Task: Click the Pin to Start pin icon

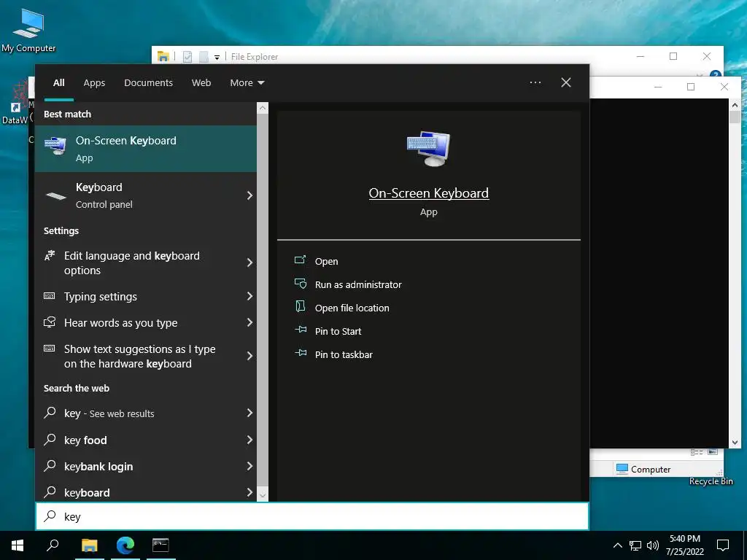Action: point(301,330)
